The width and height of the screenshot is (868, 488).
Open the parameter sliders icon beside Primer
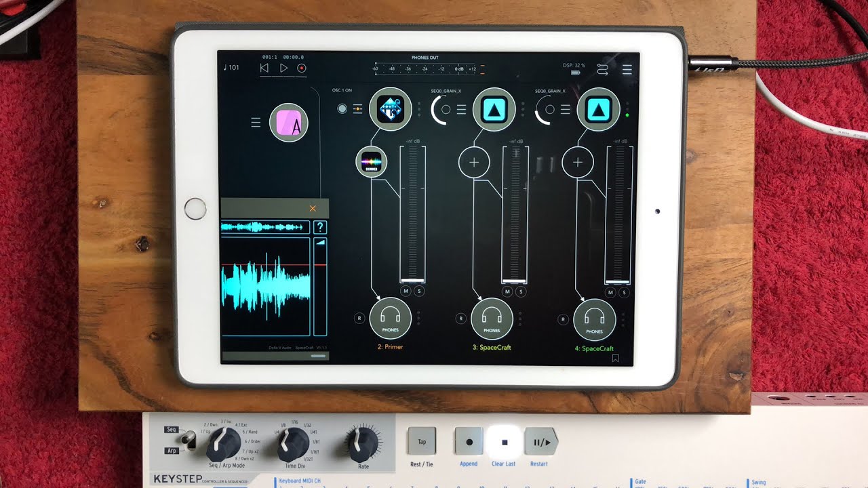[358, 109]
